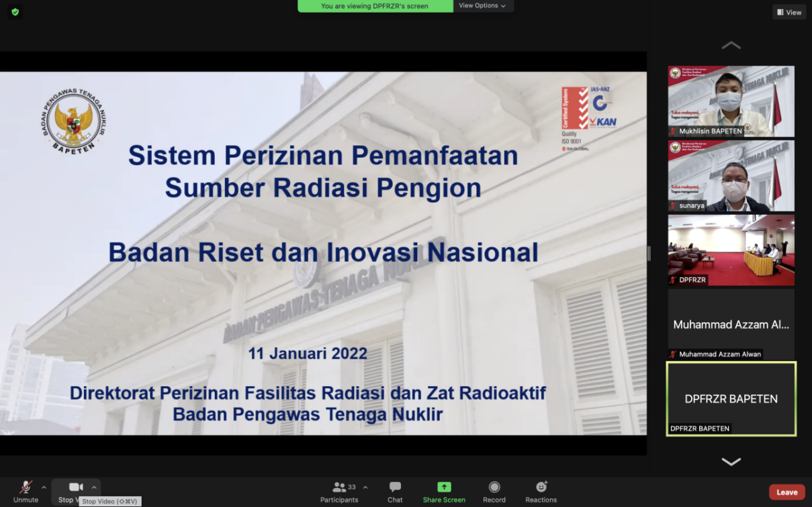Screen dimensions: 812x507
Task: Start recording with the Record button
Action: coord(494,492)
